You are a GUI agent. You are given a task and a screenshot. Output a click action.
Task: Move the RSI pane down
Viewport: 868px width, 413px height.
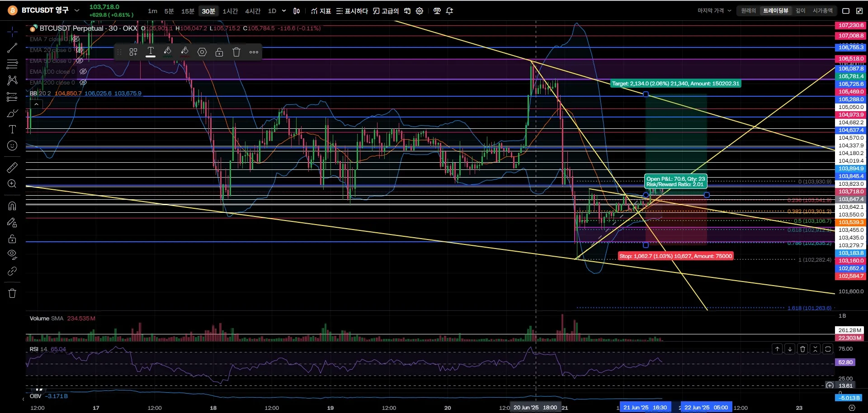tap(790, 349)
